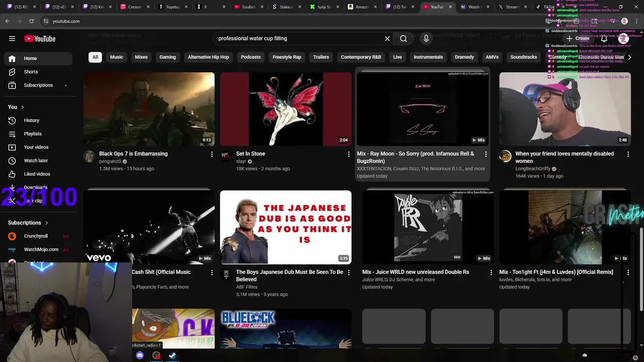Click the magnifier search button
The image size is (644, 362).
coord(404,38)
